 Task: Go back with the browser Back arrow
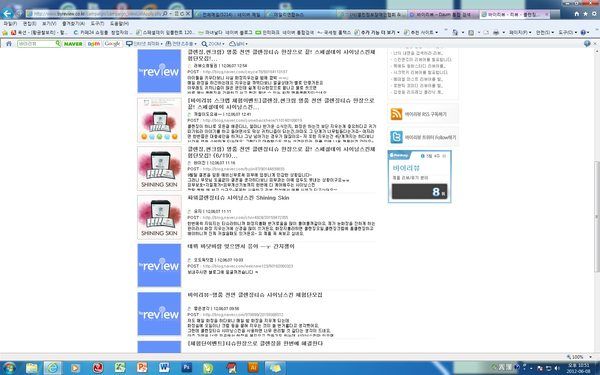coord(7,13)
